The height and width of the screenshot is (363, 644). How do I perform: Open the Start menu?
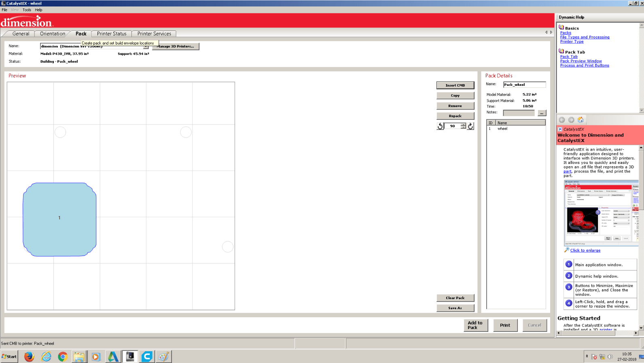tap(9, 357)
